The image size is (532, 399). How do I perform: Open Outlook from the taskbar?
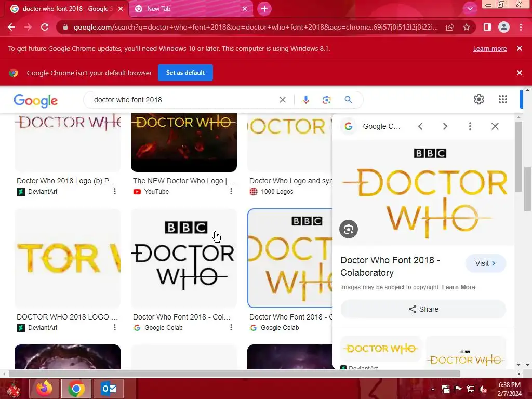109,389
